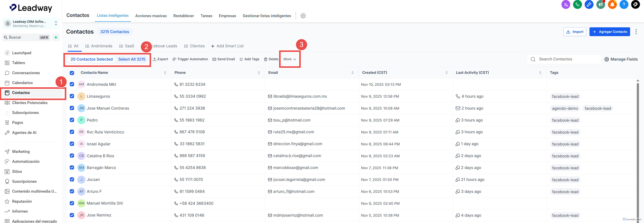This screenshot has height=223, width=644.
Task: Open the three-dot menu beside Agregar Contacto
Action: tap(636, 32)
